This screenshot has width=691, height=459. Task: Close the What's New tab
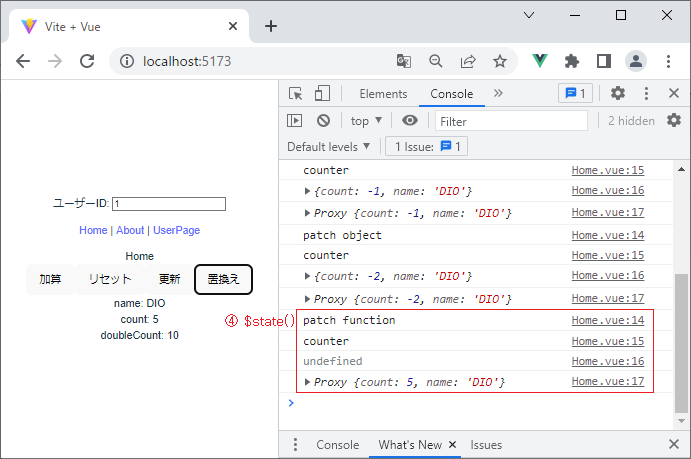click(x=452, y=444)
